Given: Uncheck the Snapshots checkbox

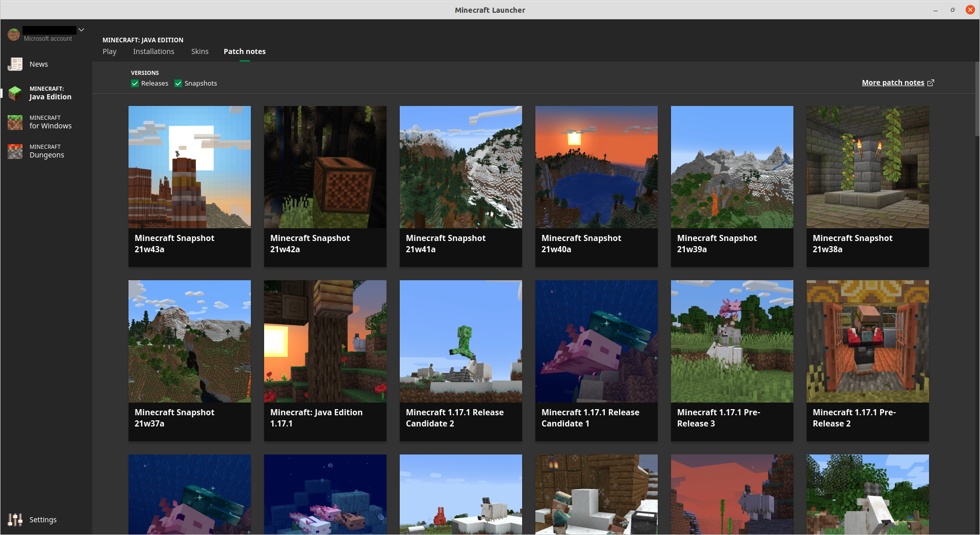Looking at the screenshot, I should pos(178,84).
